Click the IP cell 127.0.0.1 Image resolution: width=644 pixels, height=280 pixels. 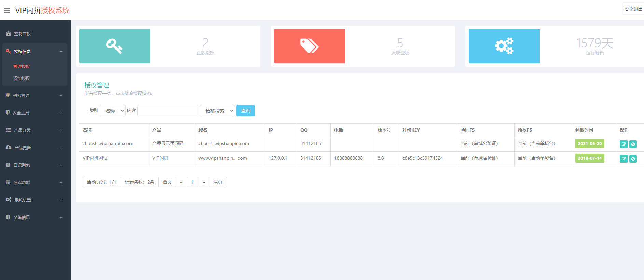[278, 158]
